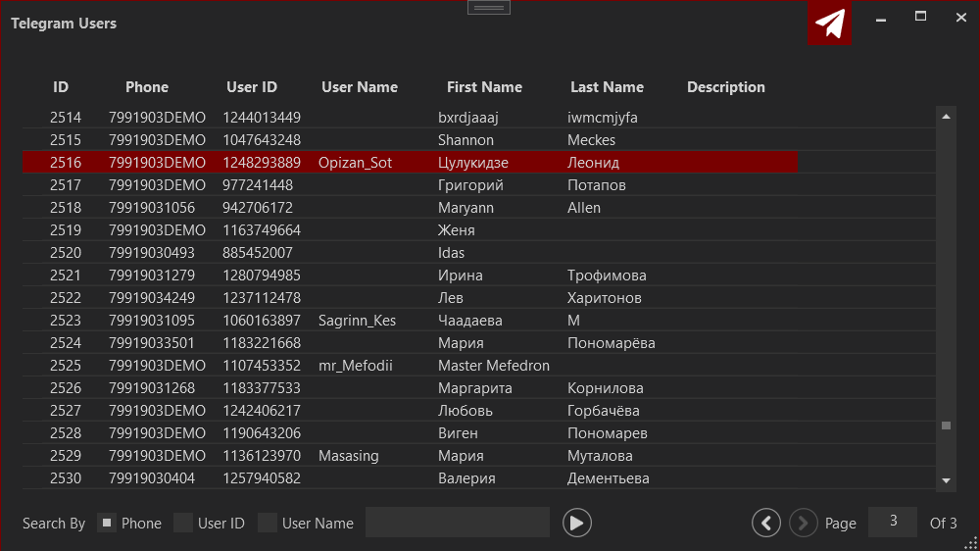Click phone 79919031056
This screenshot has height=551, width=980.
point(151,208)
